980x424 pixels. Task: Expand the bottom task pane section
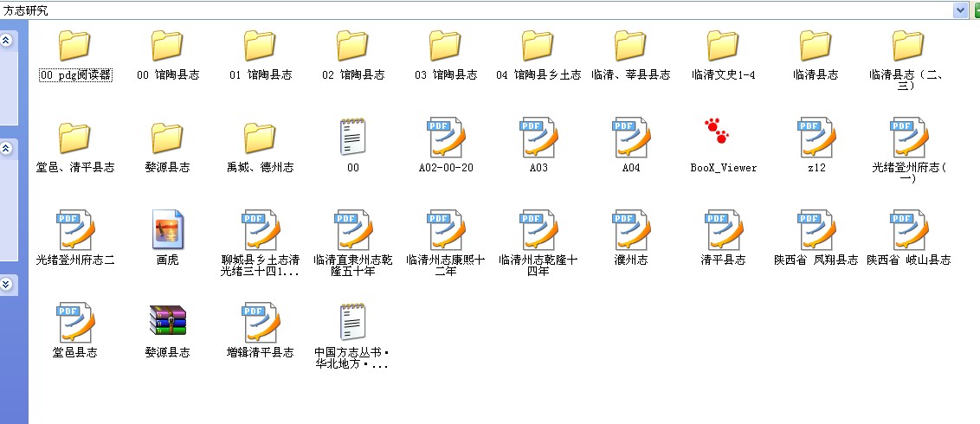coord(7,284)
